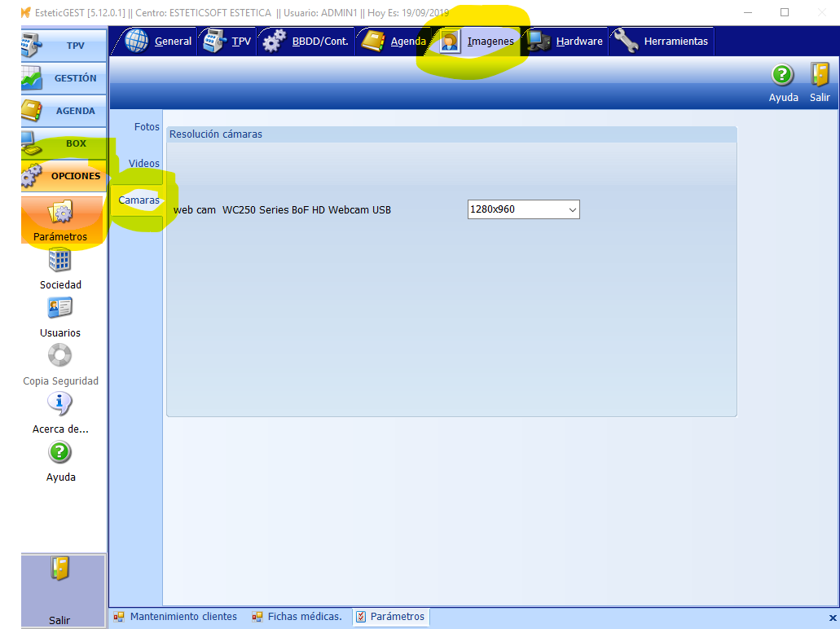Click the AGENDA sidebar button
This screenshot has height=629, width=840.
coord(64,111)
